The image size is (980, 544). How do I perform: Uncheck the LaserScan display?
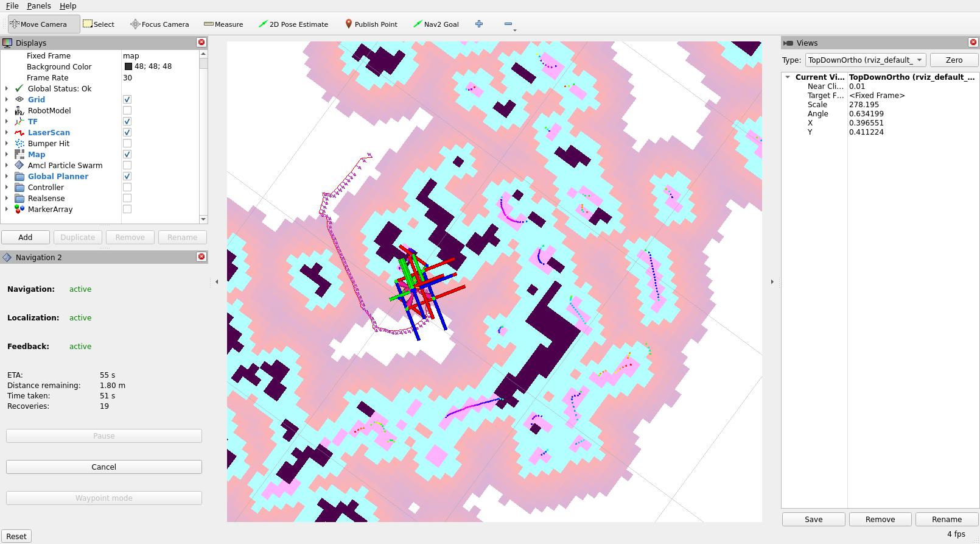point(127,132)
